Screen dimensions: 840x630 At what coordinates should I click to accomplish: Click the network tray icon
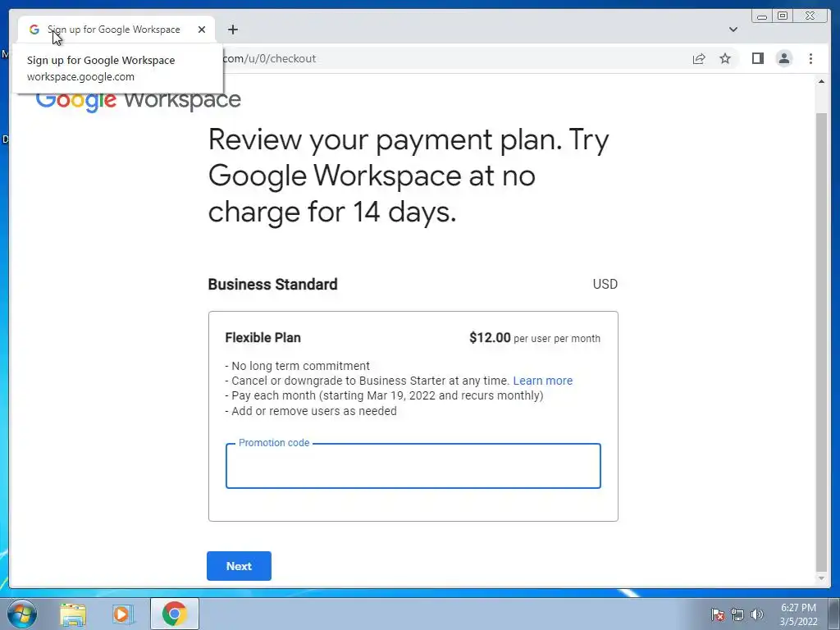click(x=737, y=614)
